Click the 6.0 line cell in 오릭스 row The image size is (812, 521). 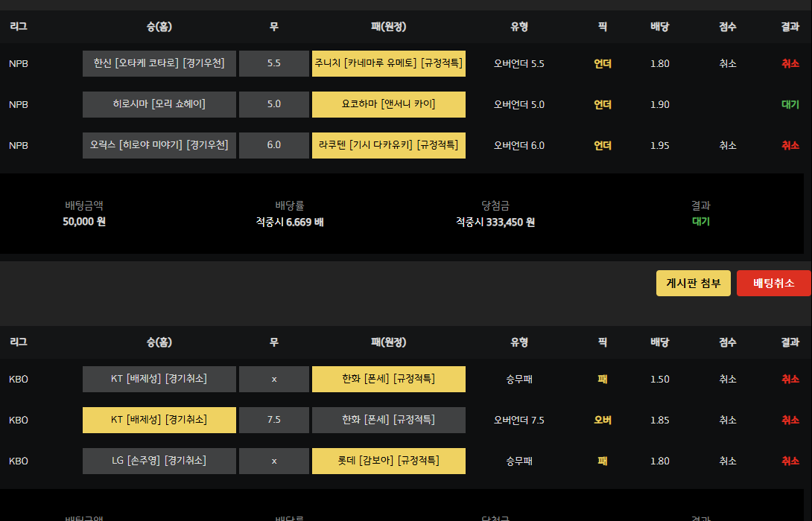click(273, 145)
